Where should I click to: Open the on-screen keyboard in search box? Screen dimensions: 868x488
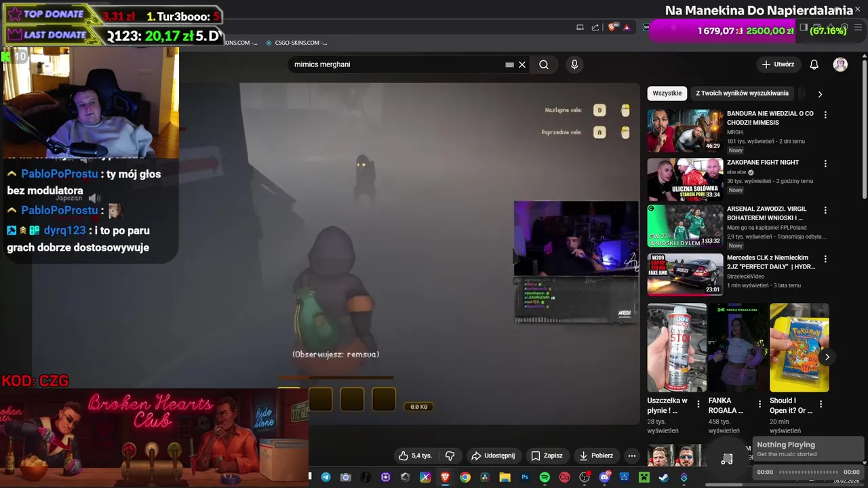point(509,64)
